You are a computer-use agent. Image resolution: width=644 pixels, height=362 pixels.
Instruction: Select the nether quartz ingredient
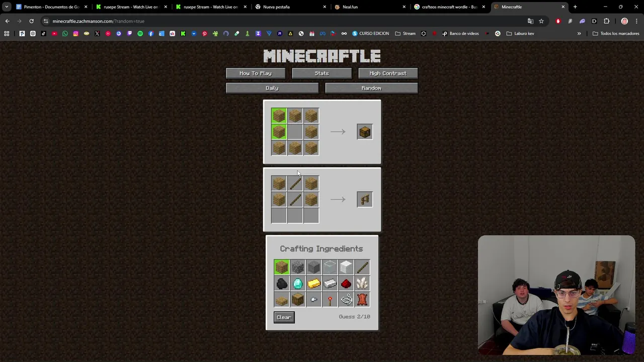pos(362,284)
